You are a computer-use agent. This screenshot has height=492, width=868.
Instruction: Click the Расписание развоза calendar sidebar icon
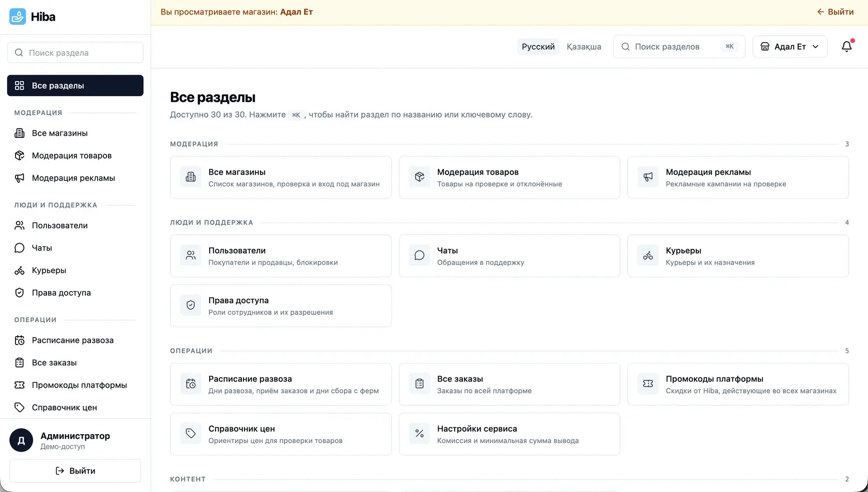coord(20,340)
